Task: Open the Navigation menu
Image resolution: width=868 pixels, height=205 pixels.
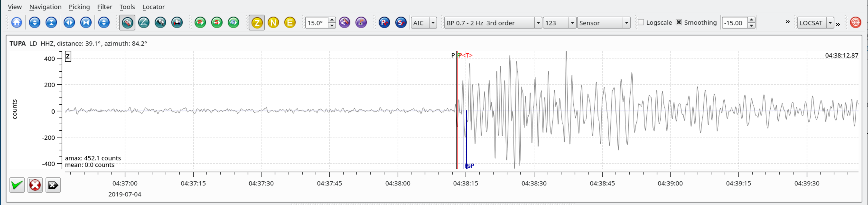Action: point(46,7)
